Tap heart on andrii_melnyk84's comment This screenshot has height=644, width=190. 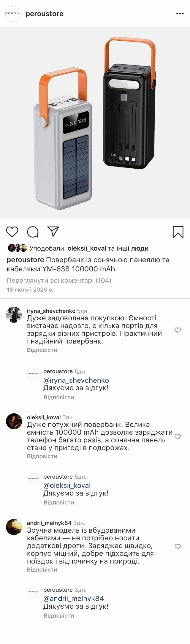click(x=178, y=546)
